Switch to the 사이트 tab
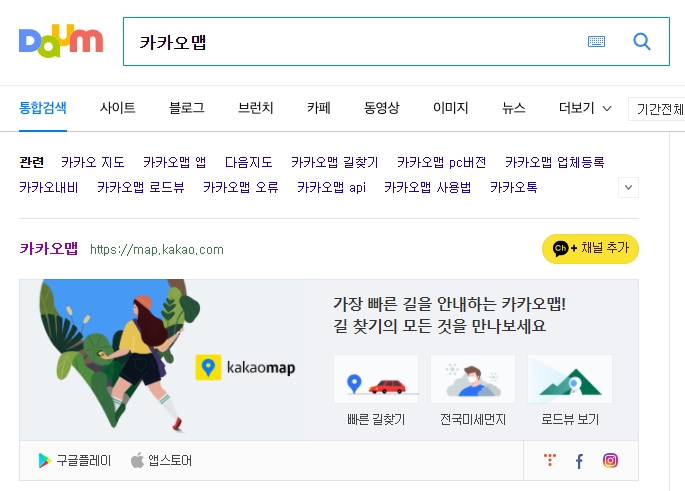 point(118,108)
